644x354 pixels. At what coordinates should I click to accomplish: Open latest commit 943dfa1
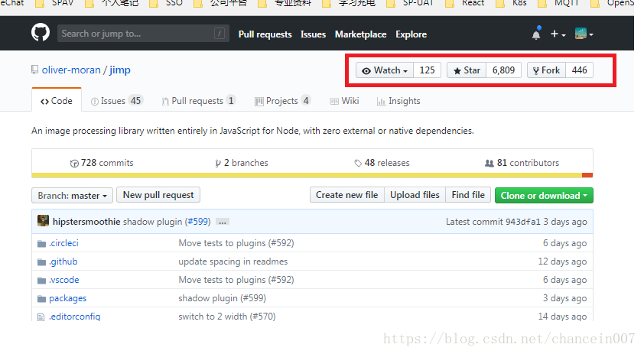[x=523, y=222]
